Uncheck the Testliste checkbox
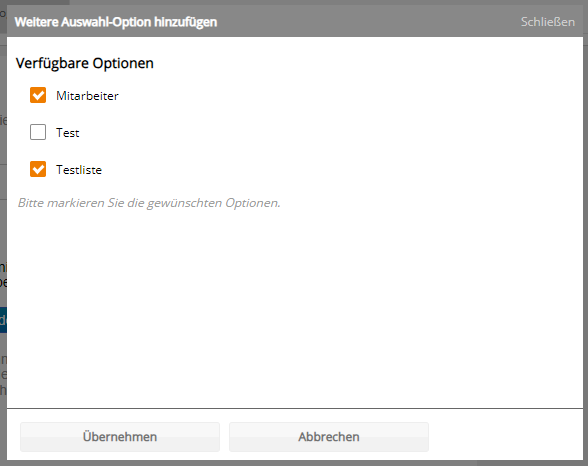This screenshot has height=466, width=588. pyautogui.click(x=38, y=169)
